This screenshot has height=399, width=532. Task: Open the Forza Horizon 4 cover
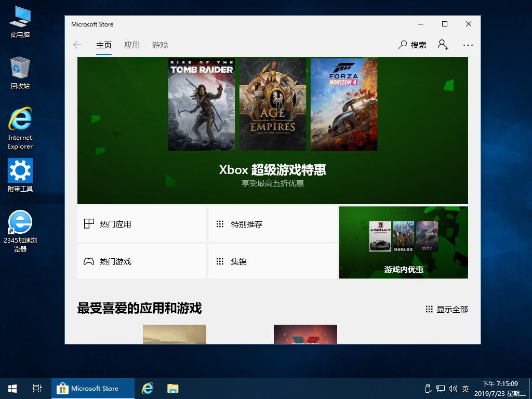pos(344,104)
